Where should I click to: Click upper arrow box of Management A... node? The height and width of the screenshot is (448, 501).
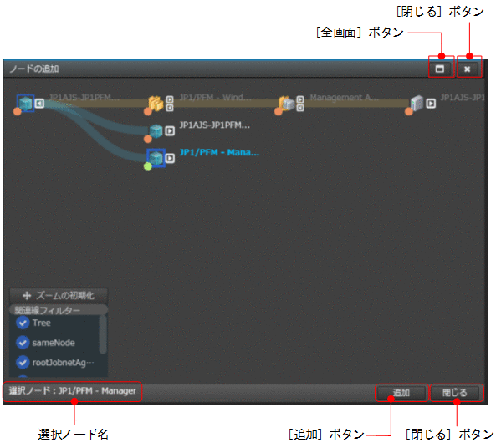(x=300, y=99)
